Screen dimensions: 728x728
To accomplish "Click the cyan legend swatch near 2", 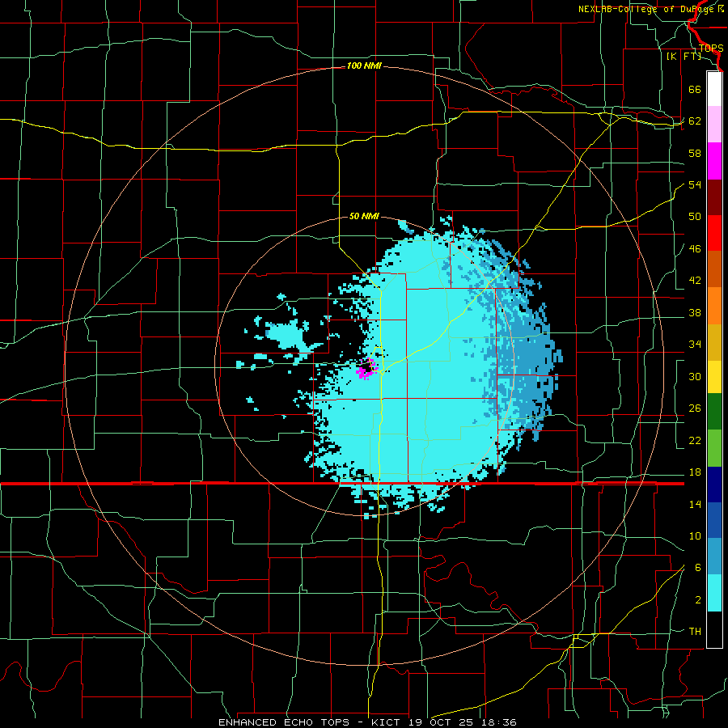I will [x=714, y=593].
